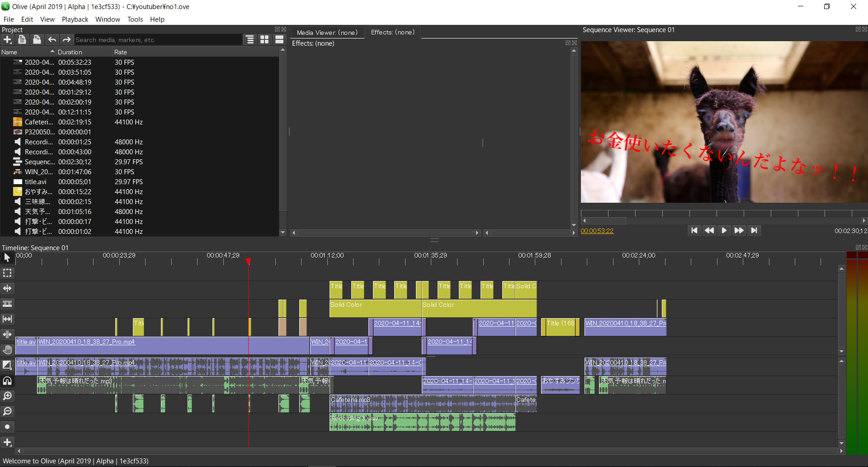868x467 pixels.
Task: Select the Edit (marquee) tool
Action: pyautogui.click(x=7, y=273)
